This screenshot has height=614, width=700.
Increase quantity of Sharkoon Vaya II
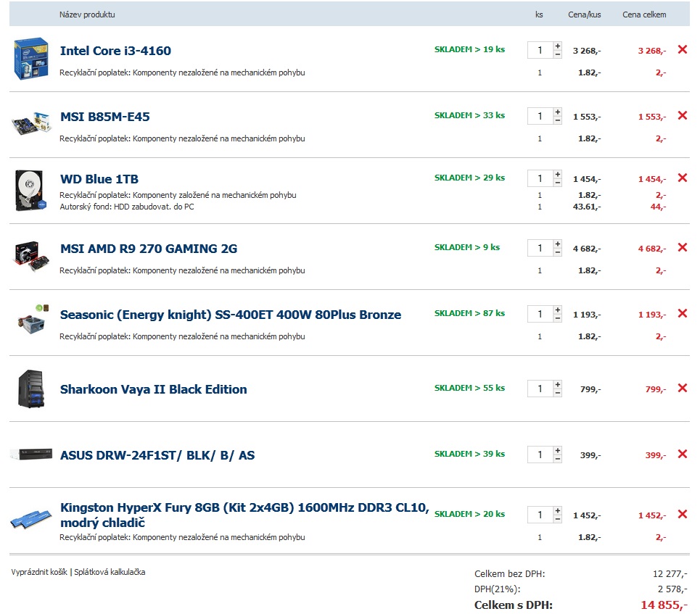(x=558, y=385)
